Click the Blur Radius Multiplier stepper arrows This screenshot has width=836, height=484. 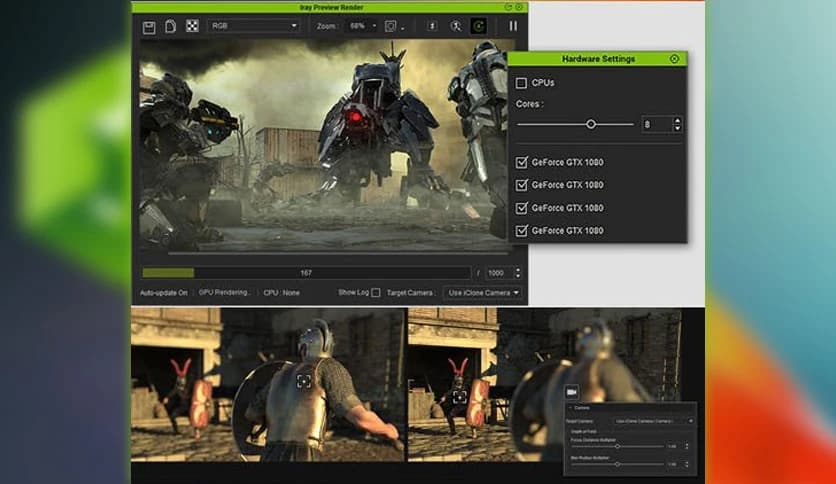(x=687, y=464)
